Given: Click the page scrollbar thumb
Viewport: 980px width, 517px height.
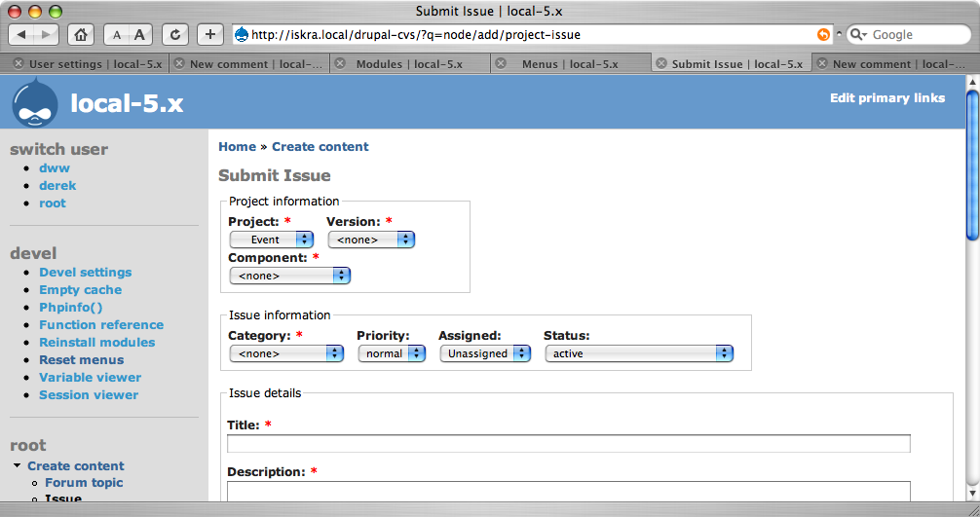Looking at the screenshot, I should [972, 166].
